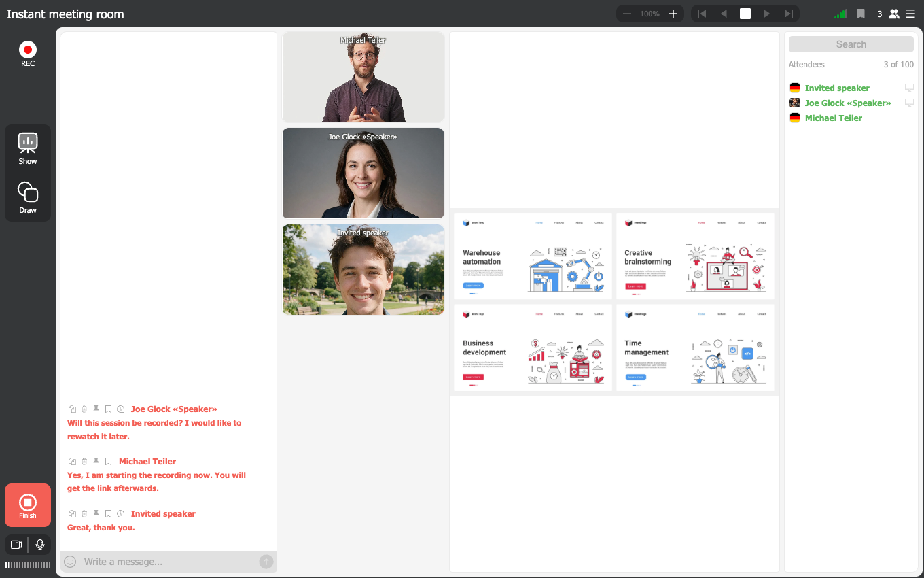Open the Creative brainstorming slide
This screenshot has height=578, width=924.
(x=695, y=256)
